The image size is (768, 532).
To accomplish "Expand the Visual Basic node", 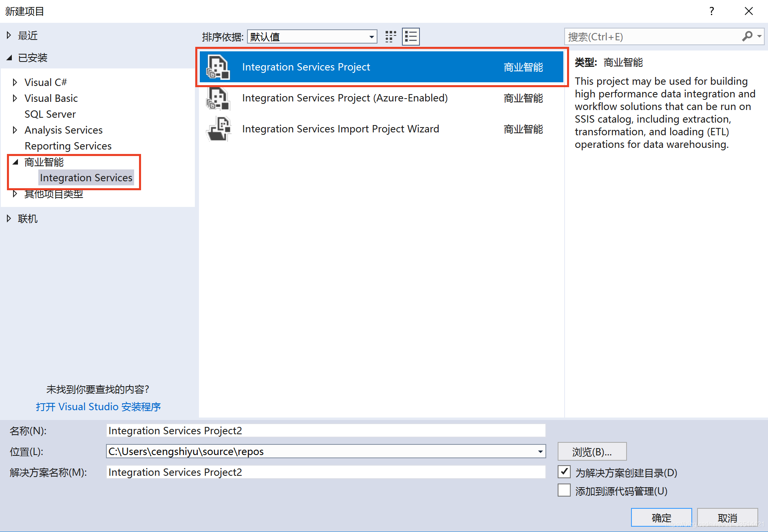I will tap(15, 98).
